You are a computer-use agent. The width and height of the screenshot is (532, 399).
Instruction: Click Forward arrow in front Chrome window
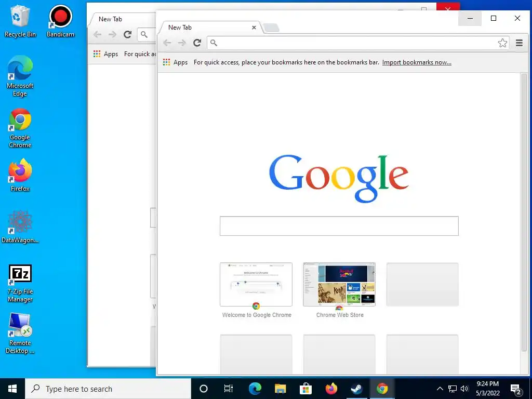182,43
